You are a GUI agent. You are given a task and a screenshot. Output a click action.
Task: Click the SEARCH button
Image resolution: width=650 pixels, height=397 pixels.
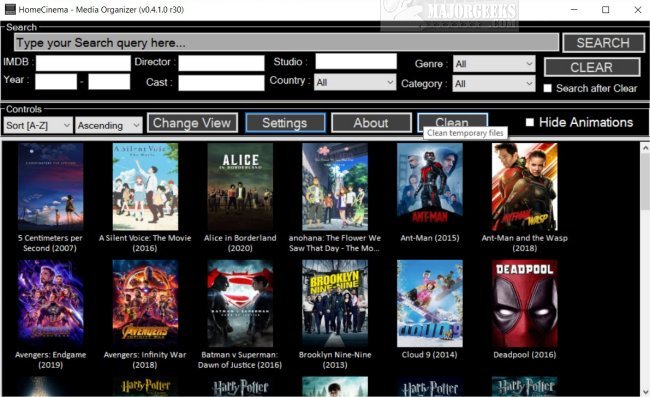(x=603, y=43)
